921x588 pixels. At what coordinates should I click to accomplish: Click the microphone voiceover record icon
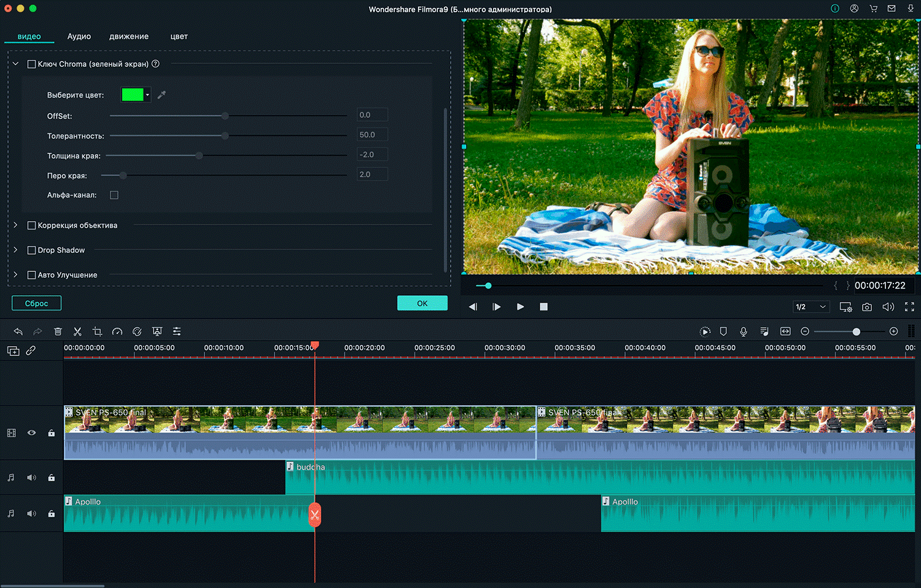(744, 331)
